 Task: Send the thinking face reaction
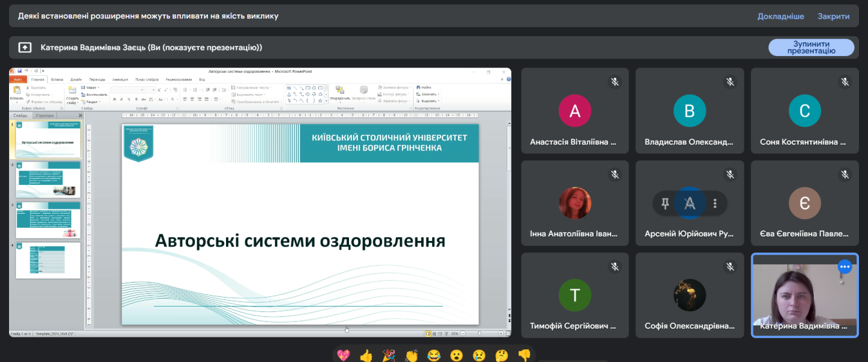click(x=502, y=355)
